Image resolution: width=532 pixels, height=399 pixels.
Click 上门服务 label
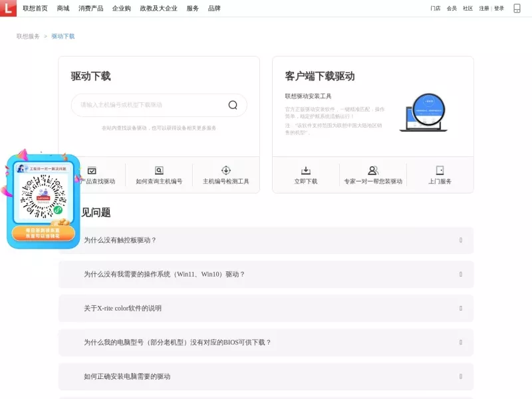[x=440, y=182]
